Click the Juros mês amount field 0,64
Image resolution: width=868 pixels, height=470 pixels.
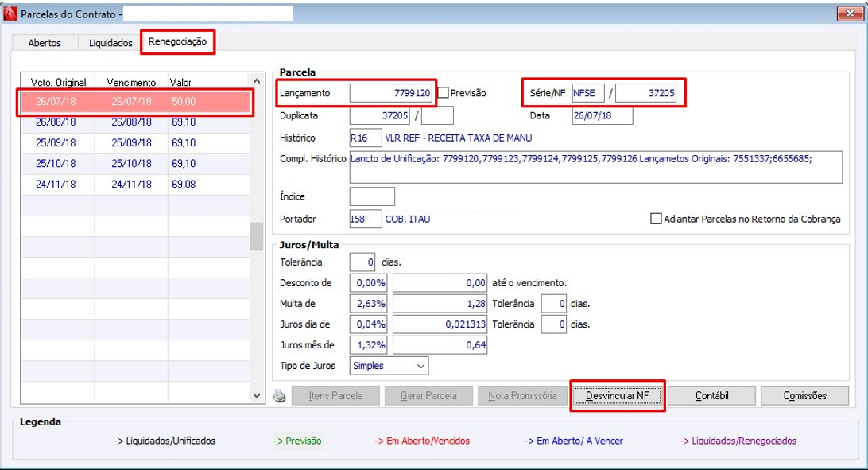click(x=440, y=345)
